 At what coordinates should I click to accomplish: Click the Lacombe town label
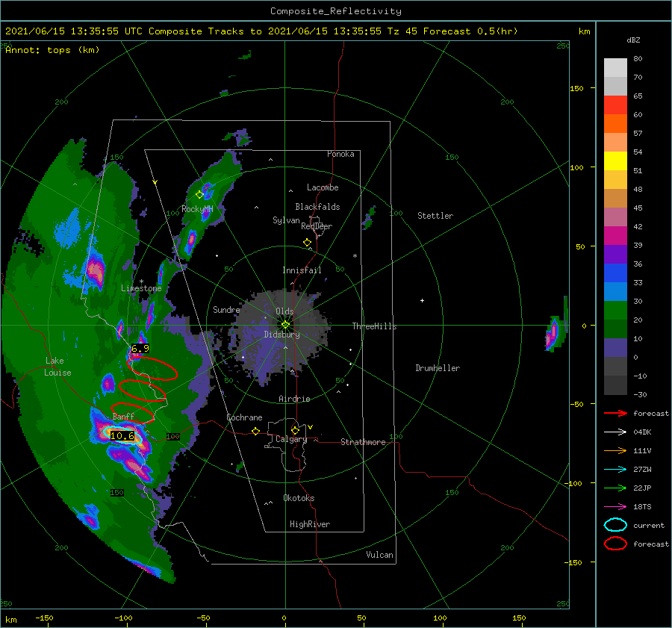tap(323, 187)
